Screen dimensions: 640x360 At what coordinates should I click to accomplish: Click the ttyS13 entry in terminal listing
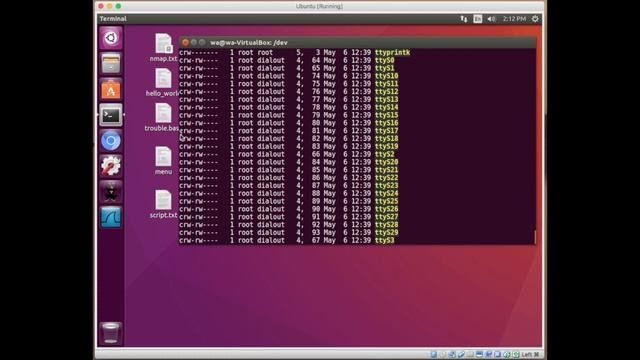click(387, 100)
